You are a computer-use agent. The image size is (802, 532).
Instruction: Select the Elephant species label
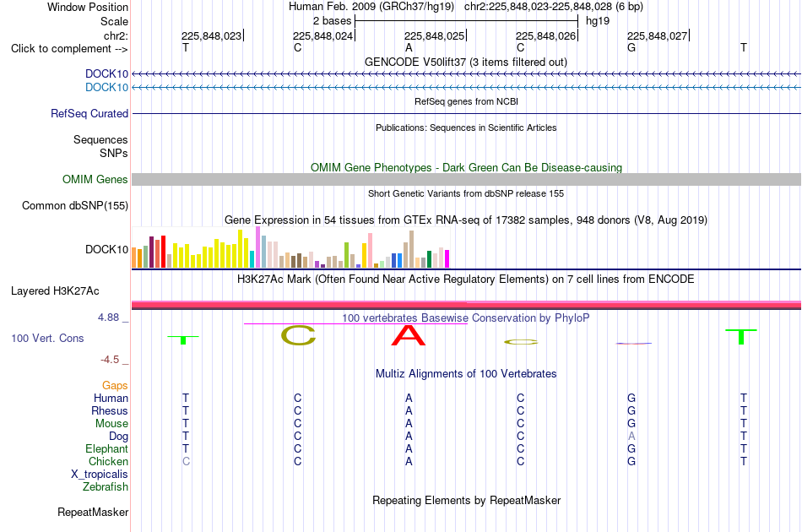tap(107, 448)
